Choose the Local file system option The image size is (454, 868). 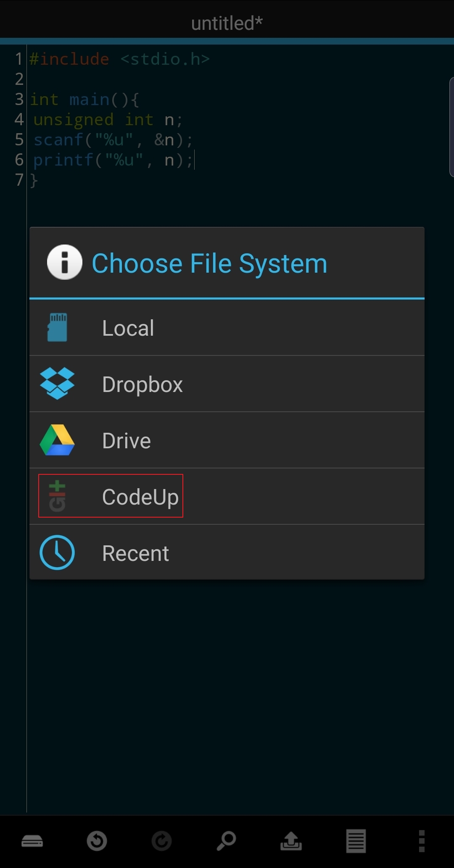(x=227, y=328)
